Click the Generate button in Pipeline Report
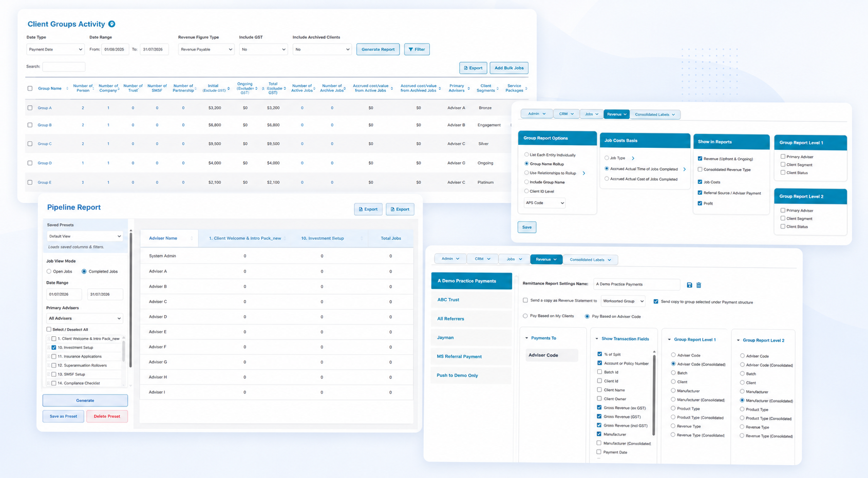The width and height of the screenshot is (868, 478). pyautogui.click(x=85, y=400)
